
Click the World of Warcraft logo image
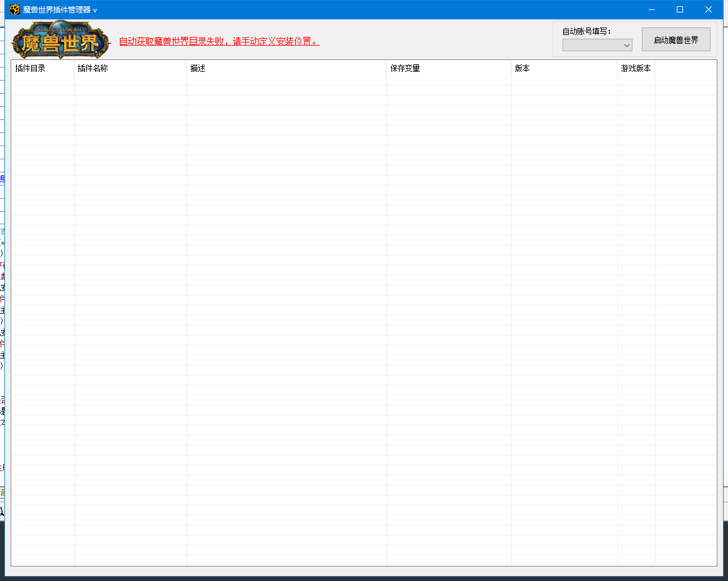click(x=61, y=39)
